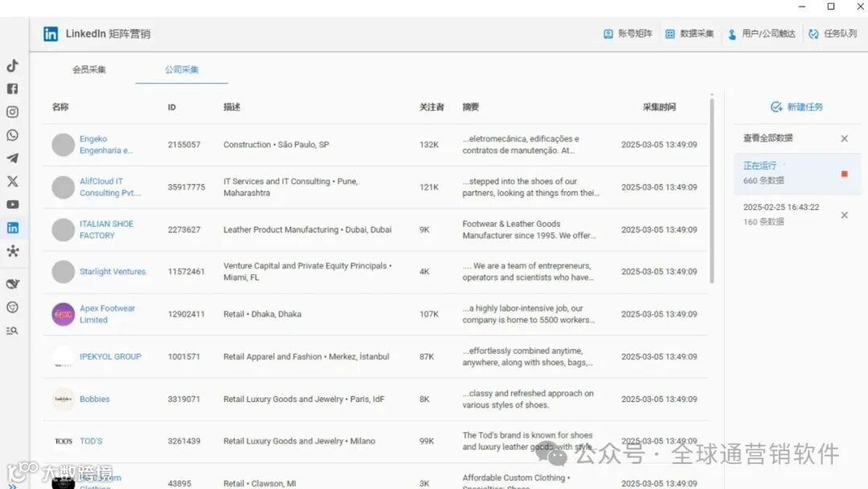Click description 'Retail • Dhaka, Dhaka'
This screenshot has height=489, width=868.
262,314
